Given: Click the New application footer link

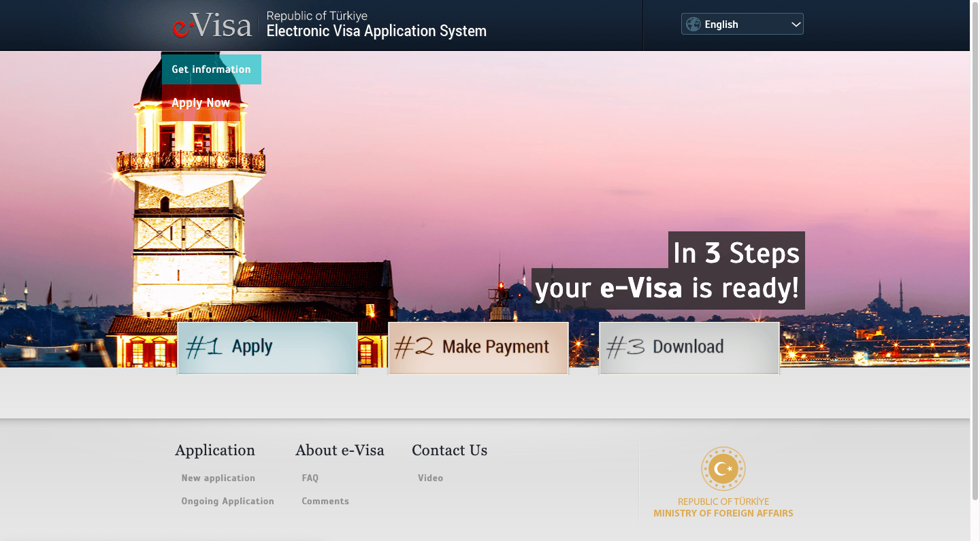Looking at the screenshot, I should click(x=218, y=478).
